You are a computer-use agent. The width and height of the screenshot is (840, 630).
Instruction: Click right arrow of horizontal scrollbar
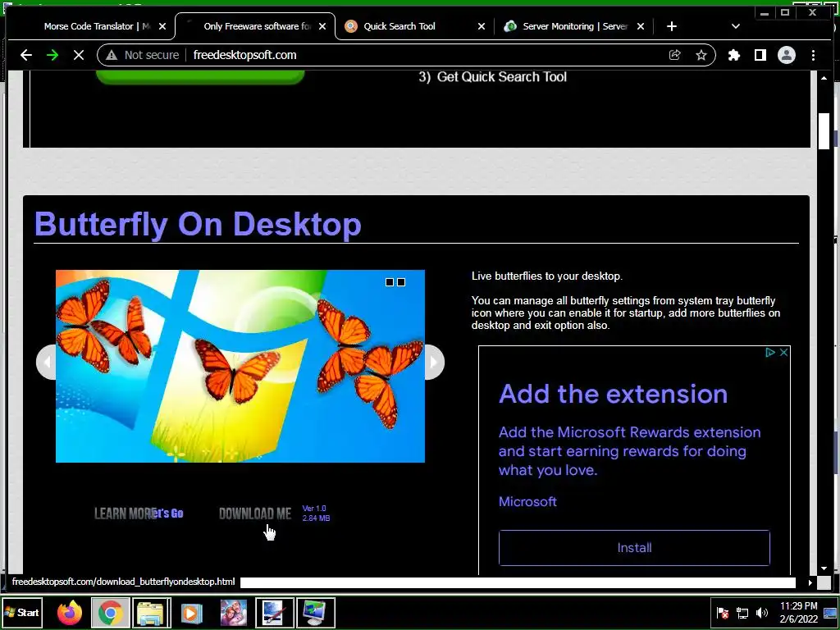click(x=810, y=582)
